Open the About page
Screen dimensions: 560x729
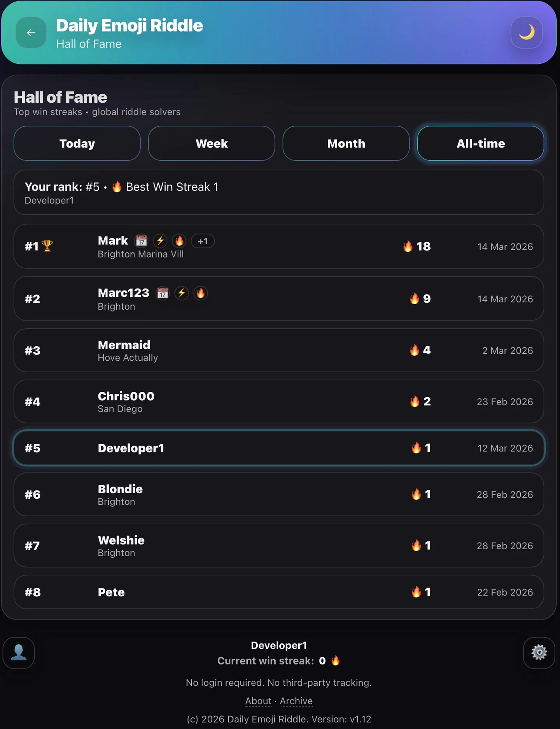(258, 701)
